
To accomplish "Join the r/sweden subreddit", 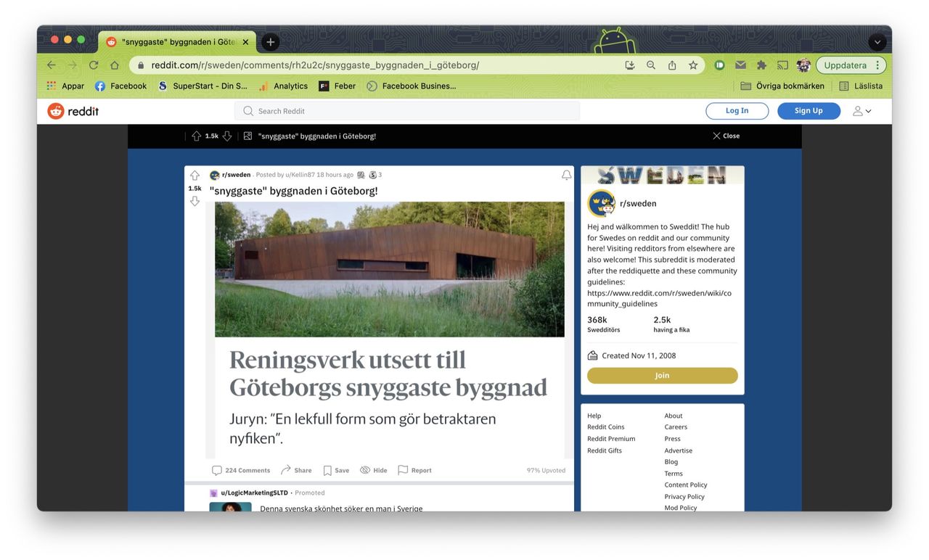I will click(661, 375).
